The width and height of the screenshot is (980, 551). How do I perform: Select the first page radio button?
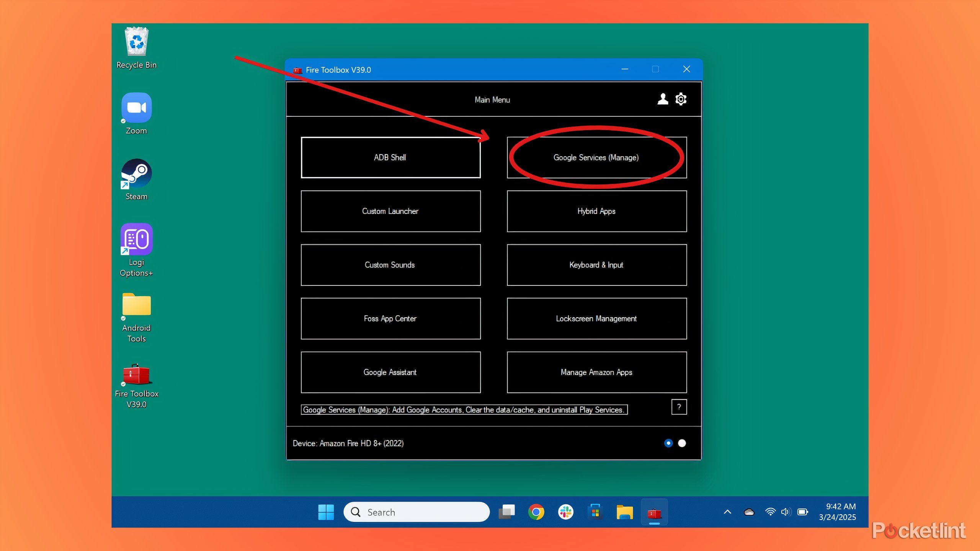coord(668,443)
